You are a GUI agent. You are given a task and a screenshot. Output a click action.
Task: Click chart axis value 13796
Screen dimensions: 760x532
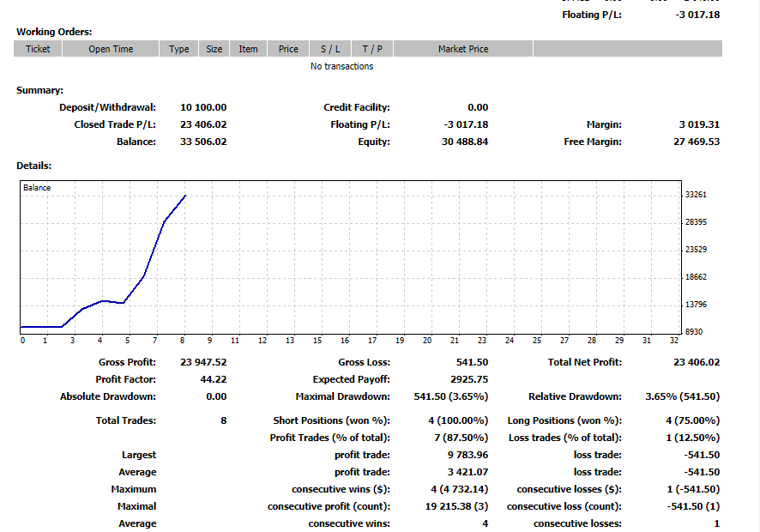tap(696, 305)
